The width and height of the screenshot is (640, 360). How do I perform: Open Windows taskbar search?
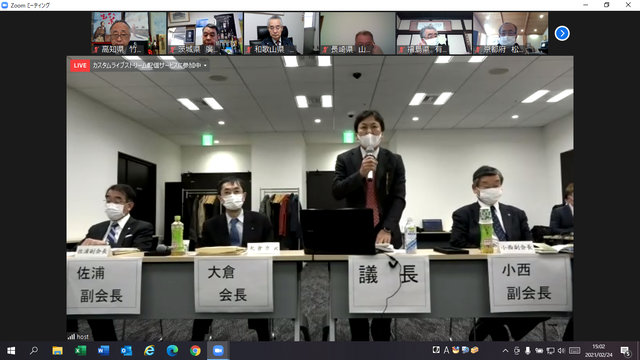pyautogui.click(x=34, y=351)
